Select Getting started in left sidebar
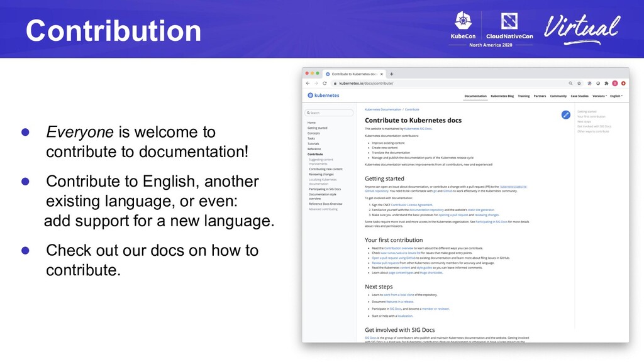 [317, 128]
